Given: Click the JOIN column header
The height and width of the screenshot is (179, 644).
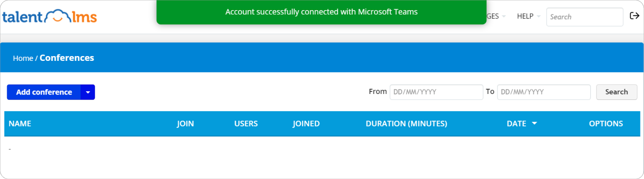Looking at the screenshot, I should click(186, 124).
